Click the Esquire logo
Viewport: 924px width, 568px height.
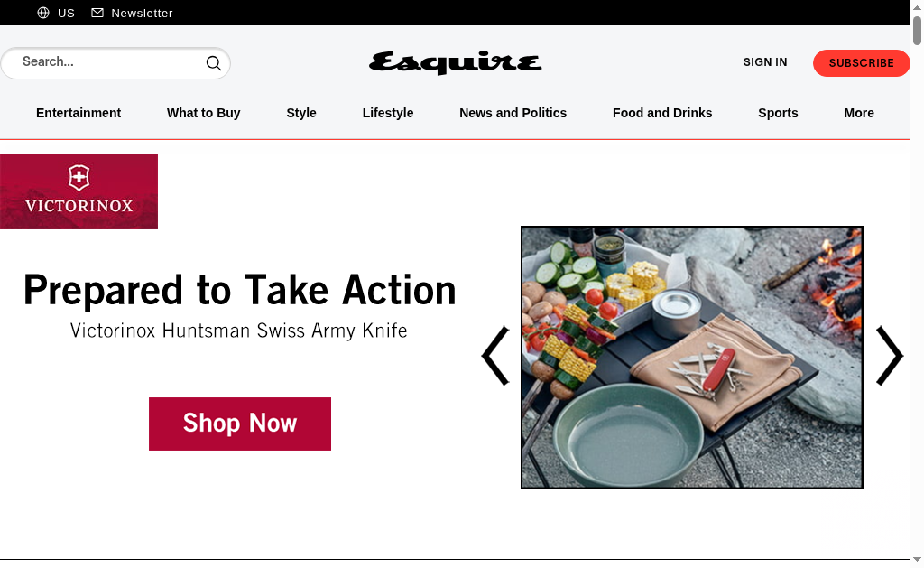coord(455,62)
